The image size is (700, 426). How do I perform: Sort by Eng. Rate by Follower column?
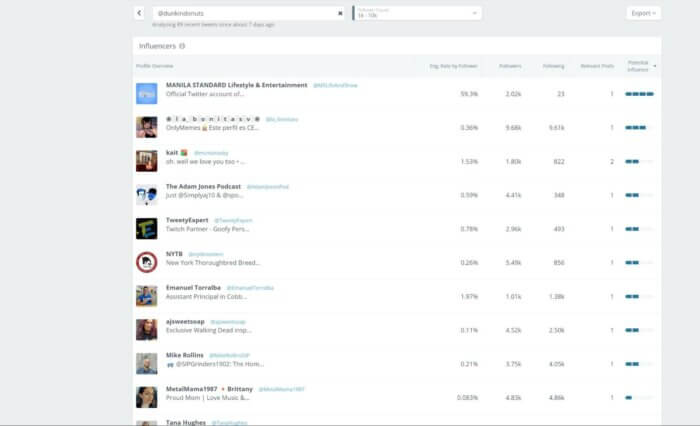point(453,66)
